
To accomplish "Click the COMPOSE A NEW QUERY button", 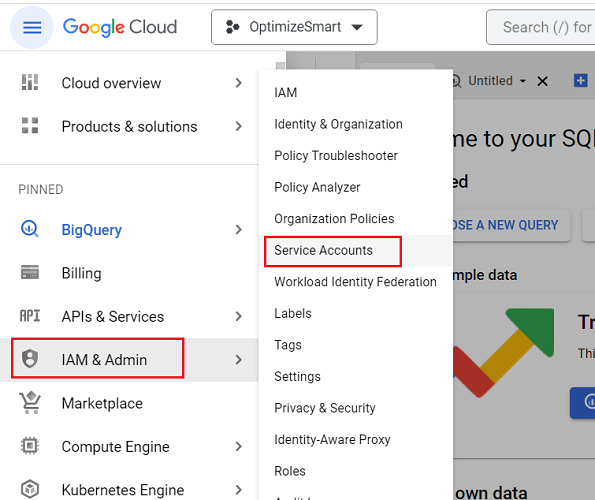I will (512, 225).
